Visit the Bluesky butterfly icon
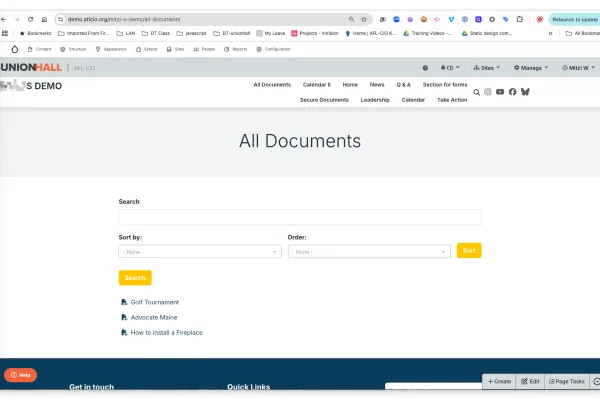The height and width of the screenshot is (400, 600). [525, 92]
